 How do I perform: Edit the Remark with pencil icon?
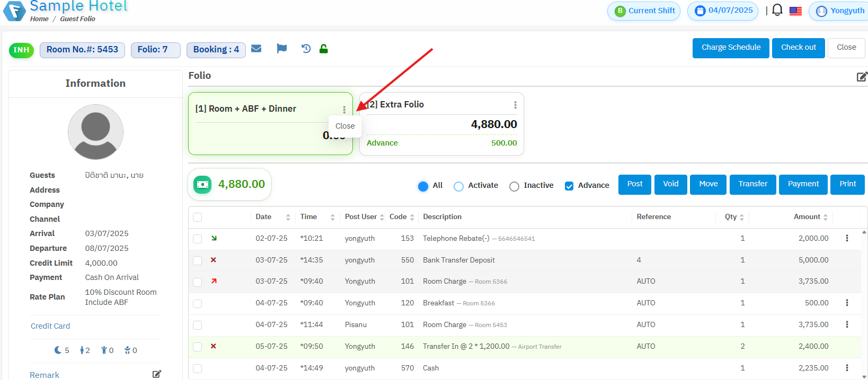coord(156,374)
